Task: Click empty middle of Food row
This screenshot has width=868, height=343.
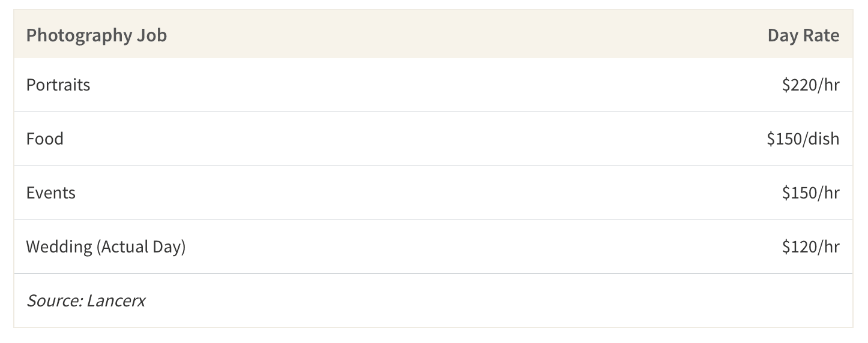Action: 414,139
